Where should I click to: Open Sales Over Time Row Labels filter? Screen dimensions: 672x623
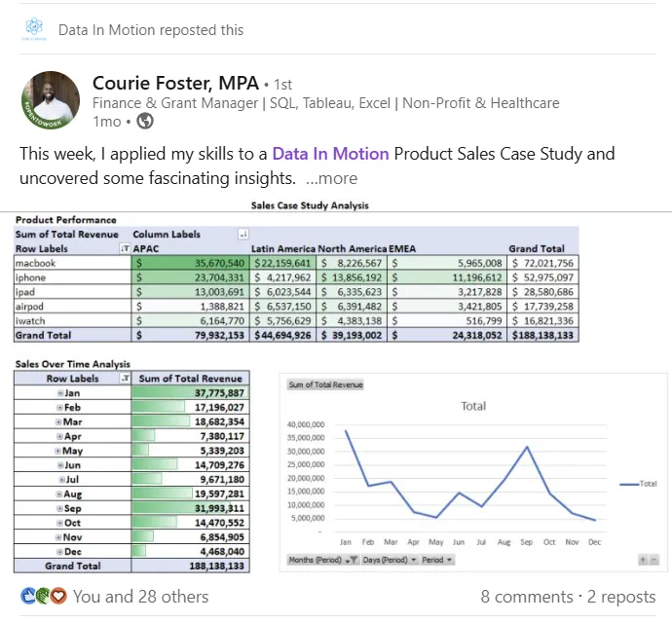(x=125, y=379)
